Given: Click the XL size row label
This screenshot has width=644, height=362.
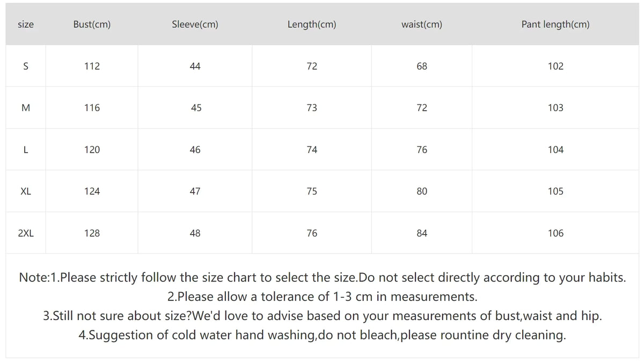Looking at the screenshot, I should [26, 191].
